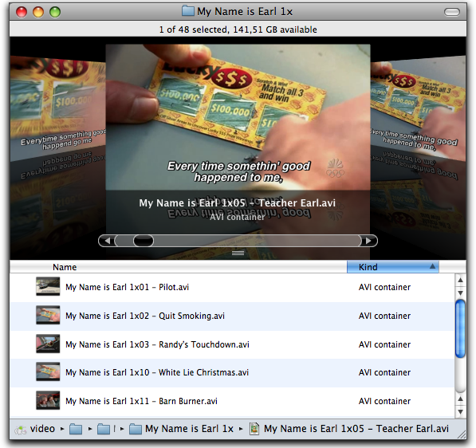Select 'My Name is Earl 1x11 – Barn Burner.avi'
476x448 pixels.
coord(141,401)
